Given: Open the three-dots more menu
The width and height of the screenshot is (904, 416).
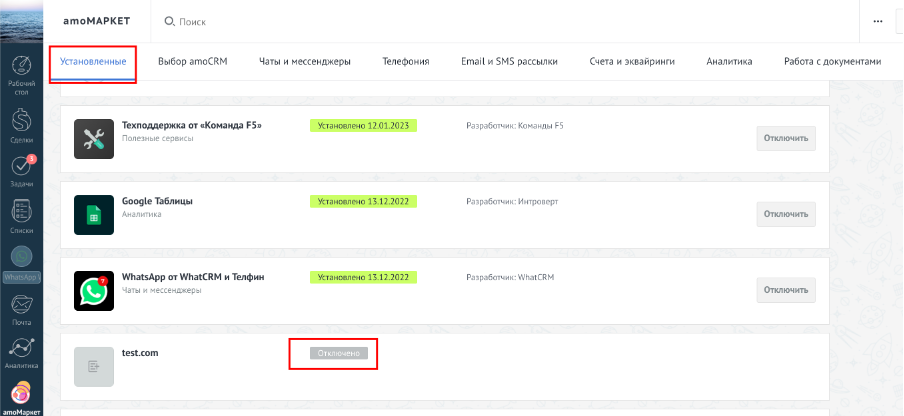Looking at the screenshot, I should [878, 21].
